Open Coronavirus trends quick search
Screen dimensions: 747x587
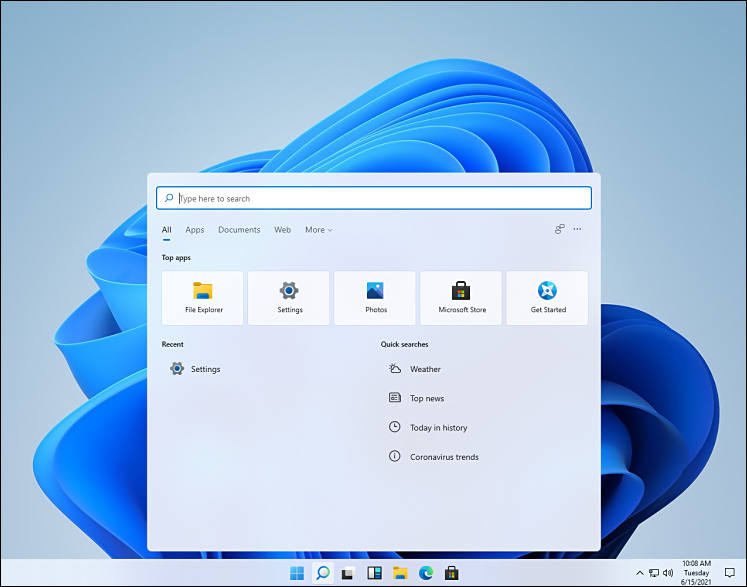click(x=434, y=456)
